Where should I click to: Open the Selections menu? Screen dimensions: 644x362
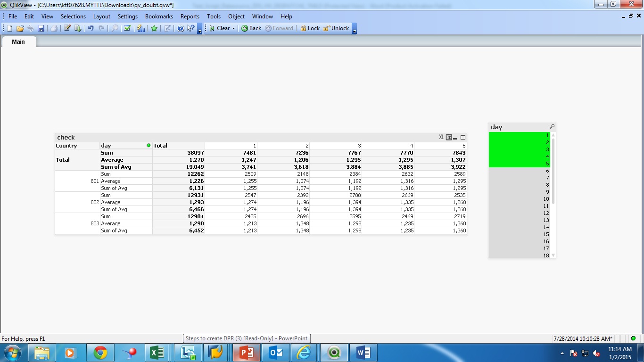[73, 16]
